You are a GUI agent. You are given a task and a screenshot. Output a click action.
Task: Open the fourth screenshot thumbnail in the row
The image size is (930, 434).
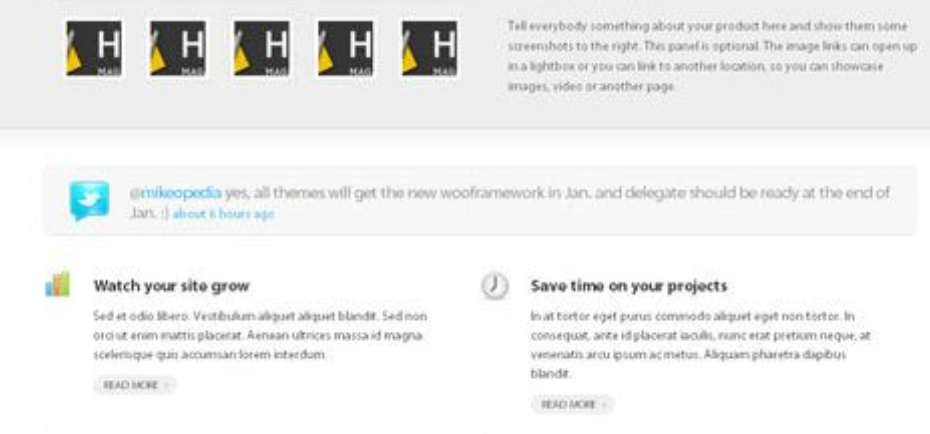point(346,49)
